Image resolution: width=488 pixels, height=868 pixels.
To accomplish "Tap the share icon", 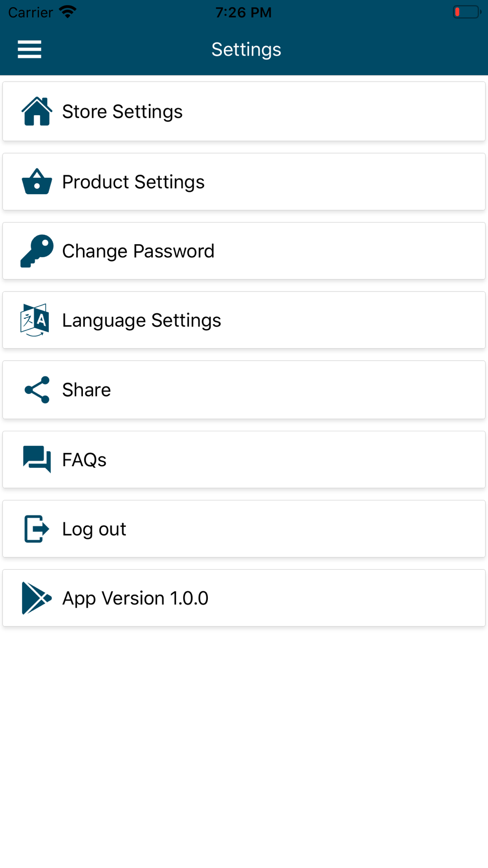I will pyautogui.click(x=37, y=390).
